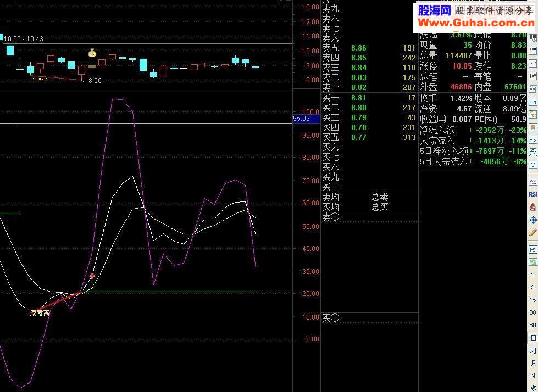Image resolution: width=538 pixels, height=392 pixels.
Task: Switch to 5-minute period
Action: [533, 287]
